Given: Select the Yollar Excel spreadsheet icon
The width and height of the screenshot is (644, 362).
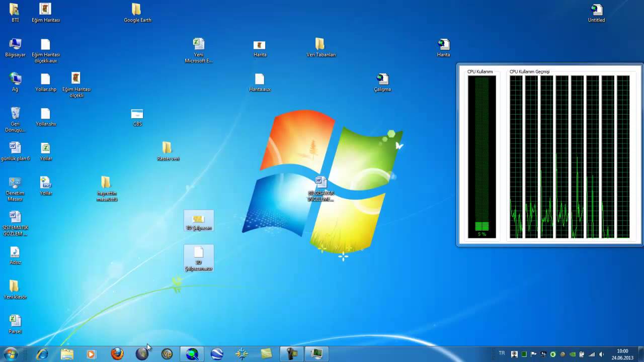Looking at the screenshot, I should (x=46, y=151).
